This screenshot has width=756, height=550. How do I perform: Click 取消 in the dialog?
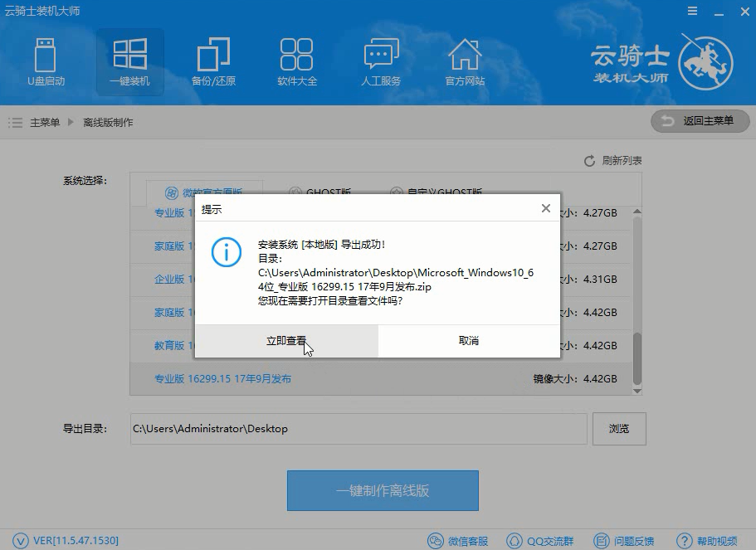469,341
